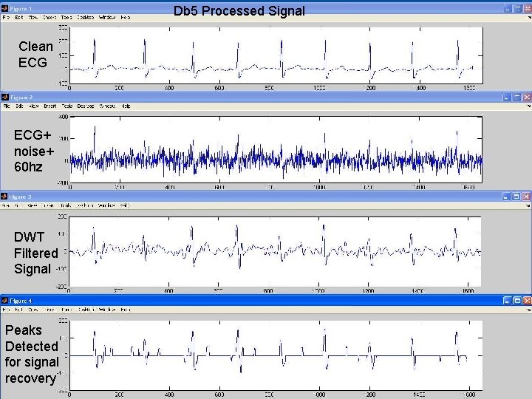Open the Edit menu in Figure 3
Viewport: 532px width, 399px height.
(x=18, y=205)
